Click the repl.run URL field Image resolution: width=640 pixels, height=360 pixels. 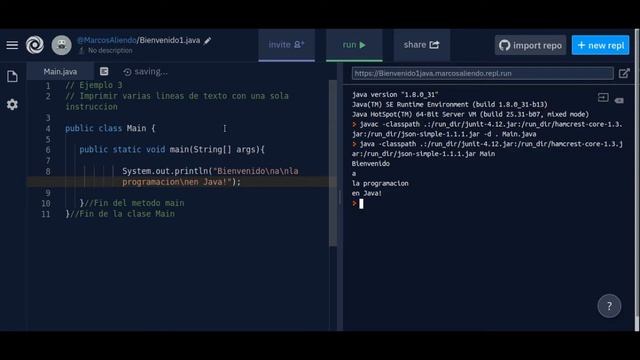(482, 73)
